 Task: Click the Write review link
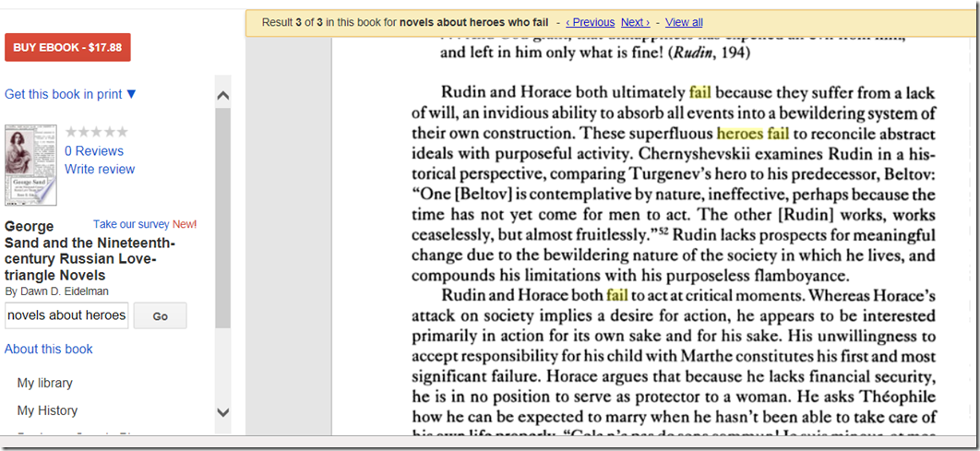pyautogui.click(x=100, y=169)
